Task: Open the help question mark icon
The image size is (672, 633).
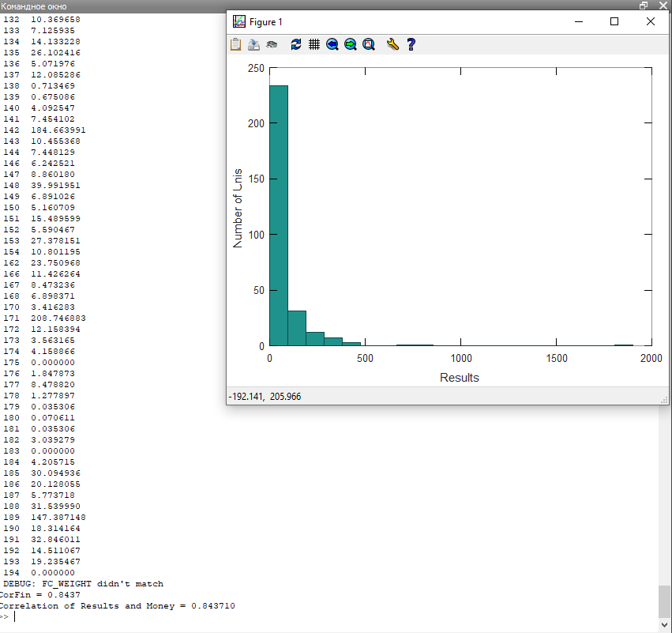Action: pos(411,44)
